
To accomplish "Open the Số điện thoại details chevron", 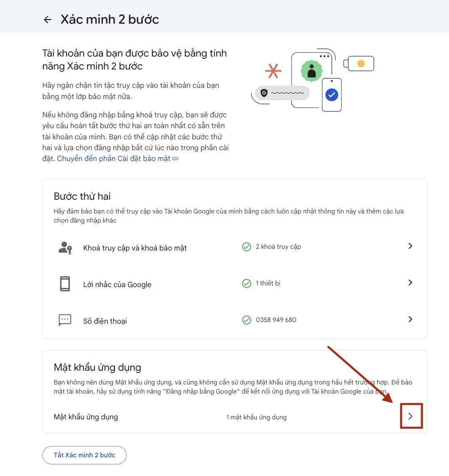I will coord(410,319).
